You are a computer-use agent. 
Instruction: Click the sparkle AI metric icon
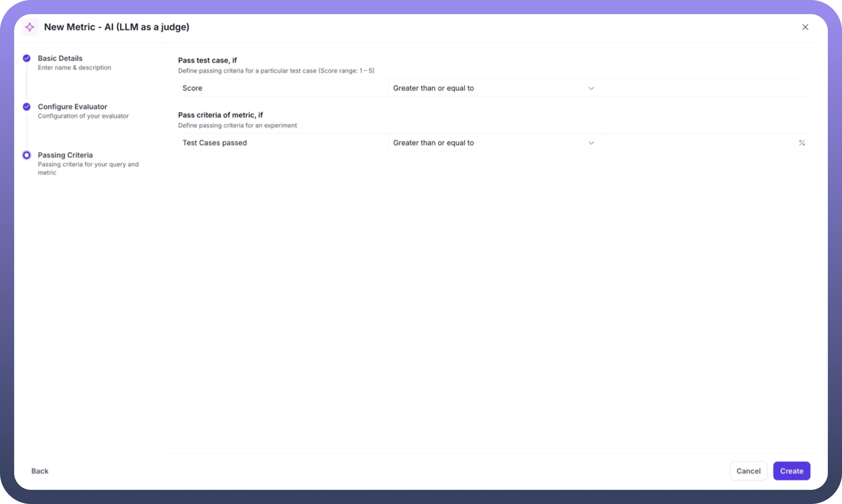(x=30, y=27)
